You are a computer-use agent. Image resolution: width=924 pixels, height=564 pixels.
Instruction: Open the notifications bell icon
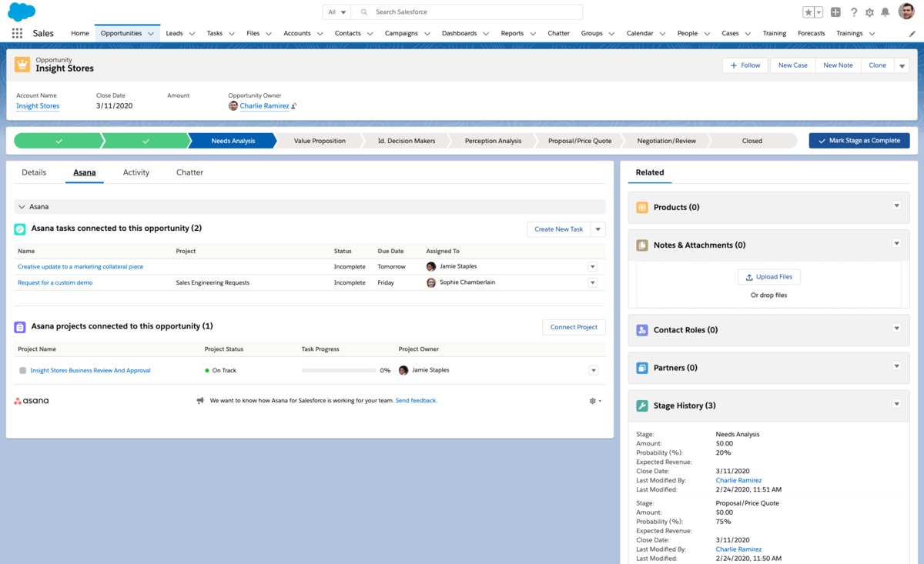point(885,12)
